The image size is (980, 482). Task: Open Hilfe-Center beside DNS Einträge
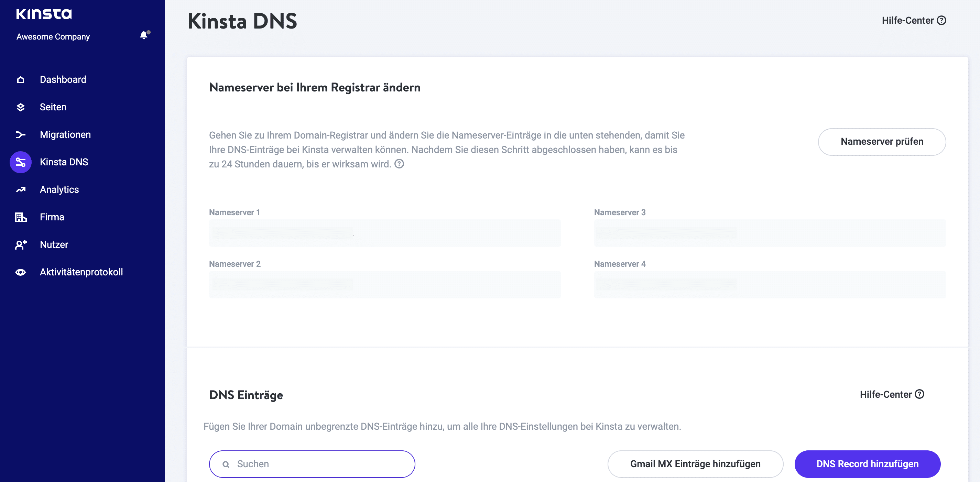(891, 394)
